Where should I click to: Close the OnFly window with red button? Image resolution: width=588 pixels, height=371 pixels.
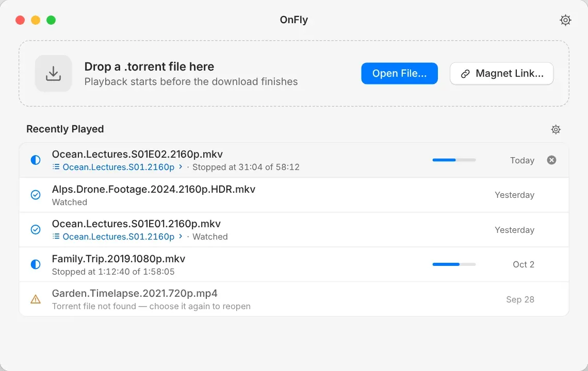(x=20, y=20)
